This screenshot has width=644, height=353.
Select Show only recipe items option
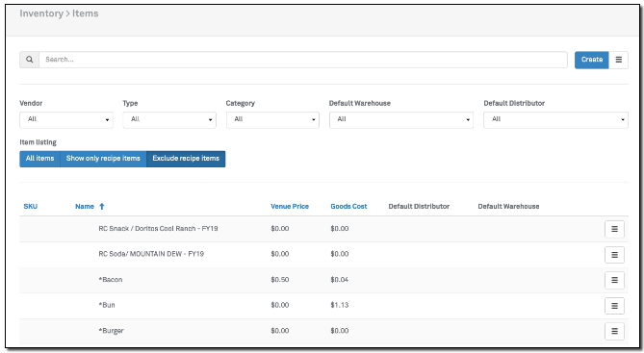pyautogui.click(x=103, y=159)
